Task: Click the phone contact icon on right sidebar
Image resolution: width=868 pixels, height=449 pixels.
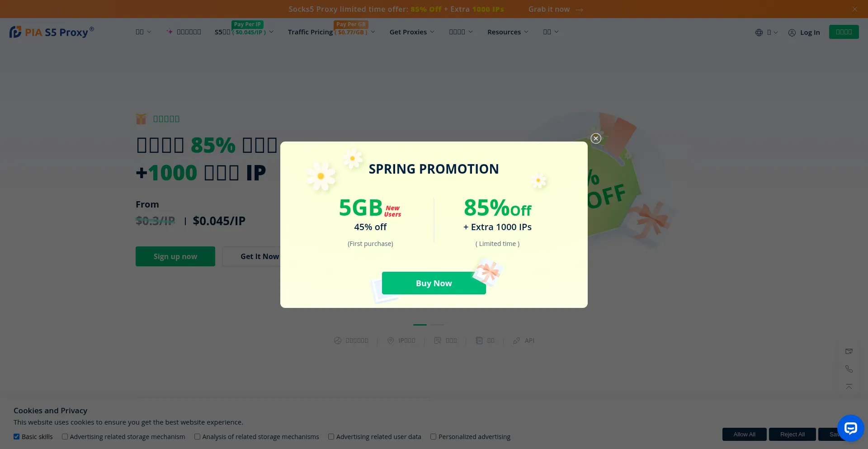Action: click(x=849, y=369)
